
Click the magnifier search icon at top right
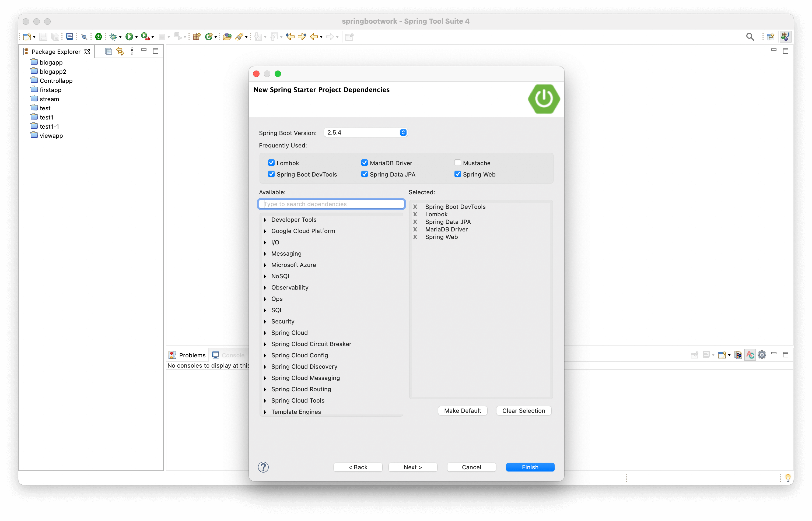750,37
